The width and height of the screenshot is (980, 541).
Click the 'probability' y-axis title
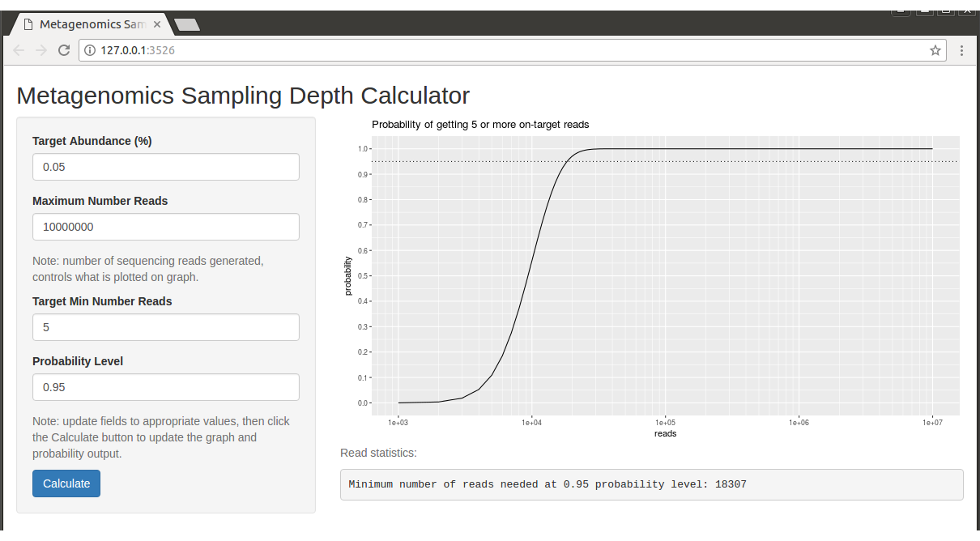coord(348,276)
